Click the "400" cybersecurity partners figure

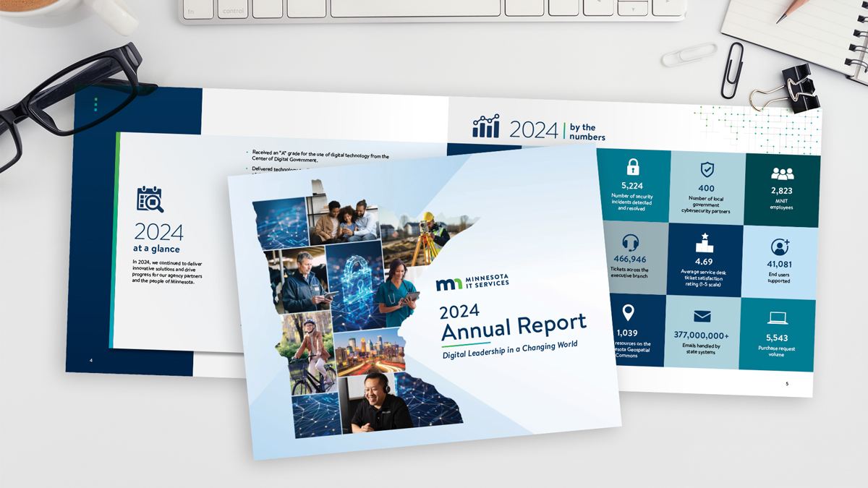coord(706,188)
